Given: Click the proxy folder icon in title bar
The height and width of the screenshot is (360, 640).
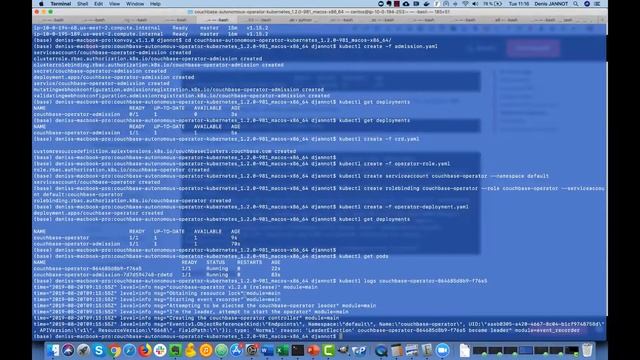Looking at the screenshot, I should tap(191, 12).
